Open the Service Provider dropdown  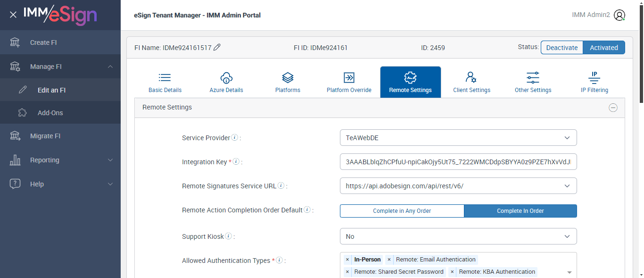click(x=458, y=138)
